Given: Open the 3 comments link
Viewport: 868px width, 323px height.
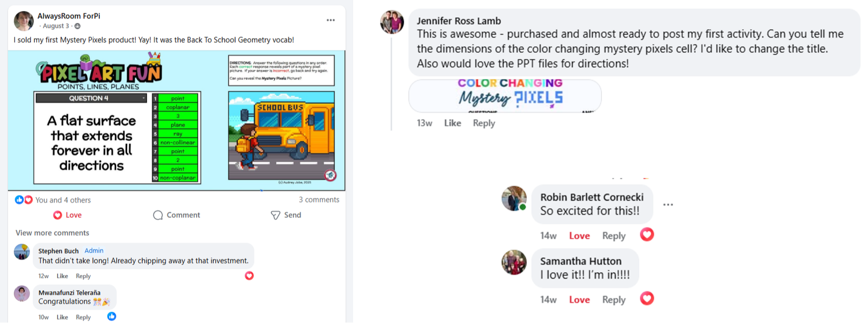Looking at the screenshot, I should coord(319,199).
